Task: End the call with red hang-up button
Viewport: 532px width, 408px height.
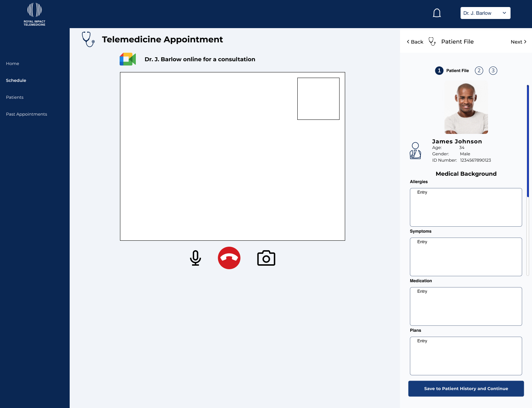Action: click(229, 258)
